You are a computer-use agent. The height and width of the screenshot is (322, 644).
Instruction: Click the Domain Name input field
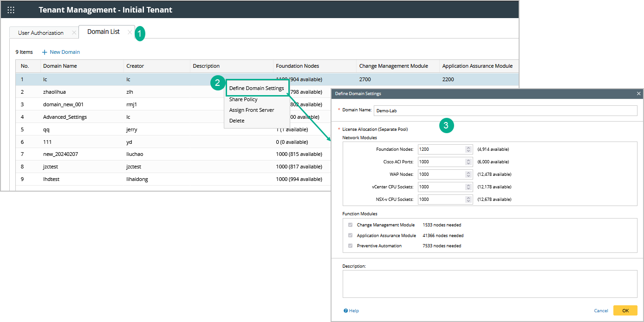tap(505, 111)
